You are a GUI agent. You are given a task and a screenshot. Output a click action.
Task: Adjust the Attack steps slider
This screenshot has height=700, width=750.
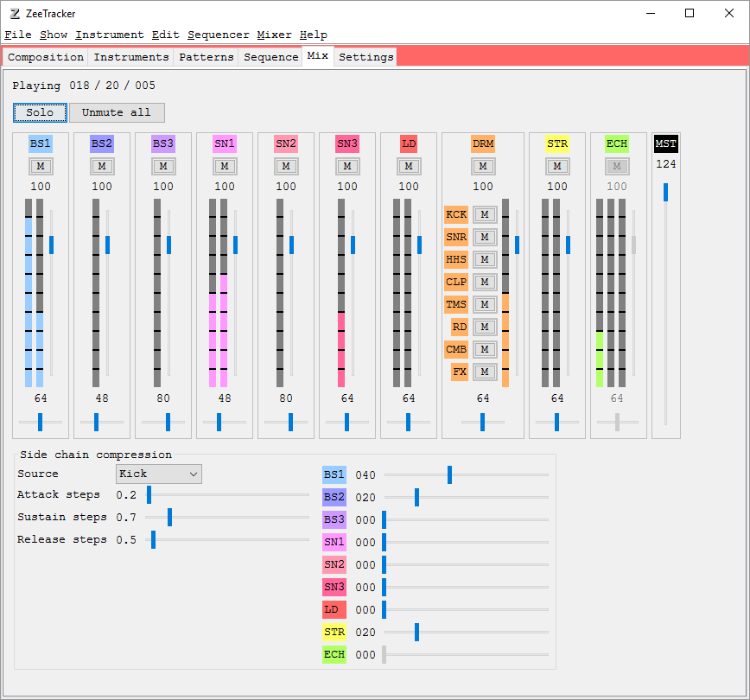(227, 494)
